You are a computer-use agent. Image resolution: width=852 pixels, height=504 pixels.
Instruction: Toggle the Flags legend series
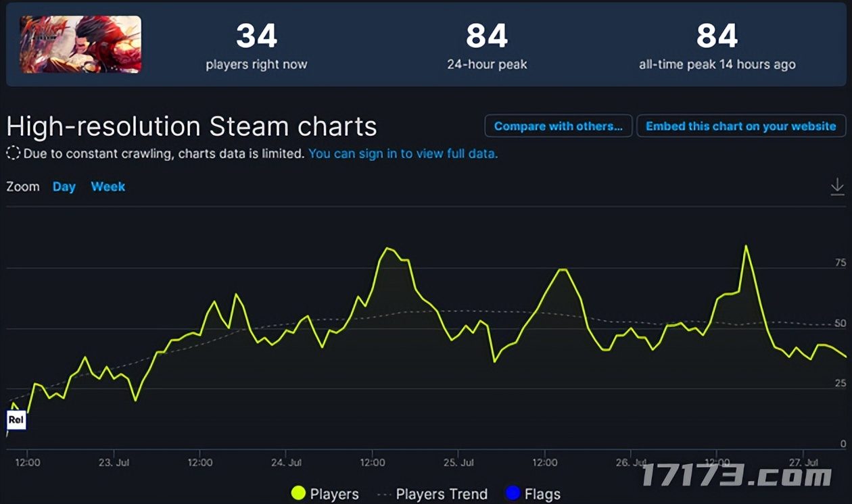(542, 494)
